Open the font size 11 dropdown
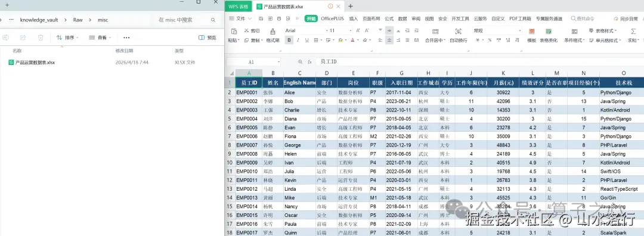The height and width of the screenshot is (236, 644). (351, 31)
